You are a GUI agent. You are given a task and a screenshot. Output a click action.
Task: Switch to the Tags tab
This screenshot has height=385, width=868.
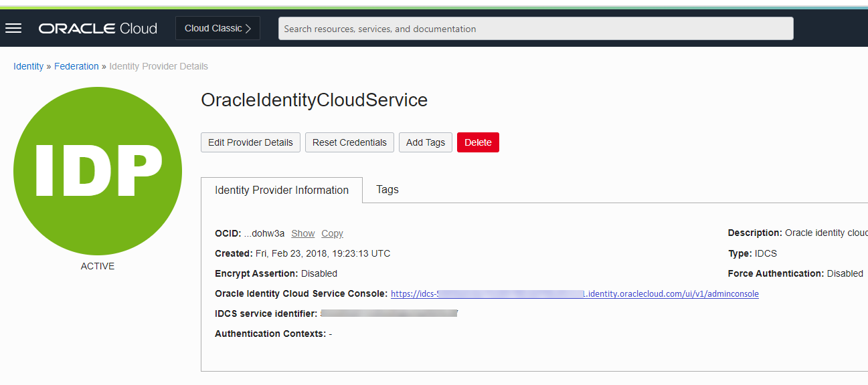[x=387, y=189]
